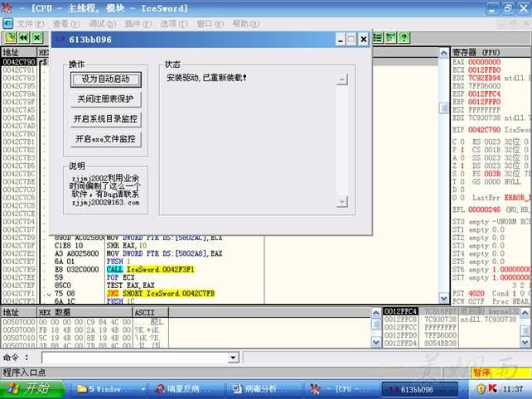
Task: Click the OllyDbg C system menu icon
Action: (x=7, y=23)
